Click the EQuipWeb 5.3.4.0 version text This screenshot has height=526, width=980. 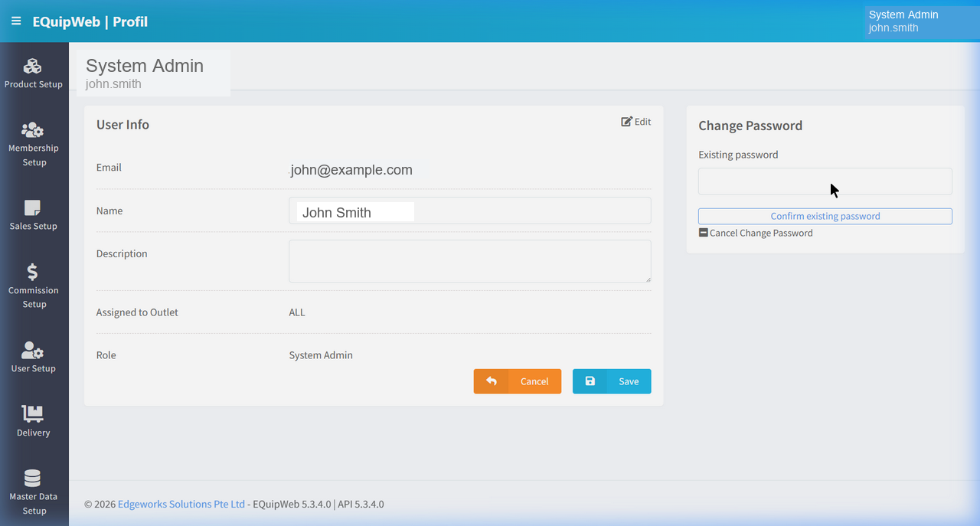tap(292, 504)
